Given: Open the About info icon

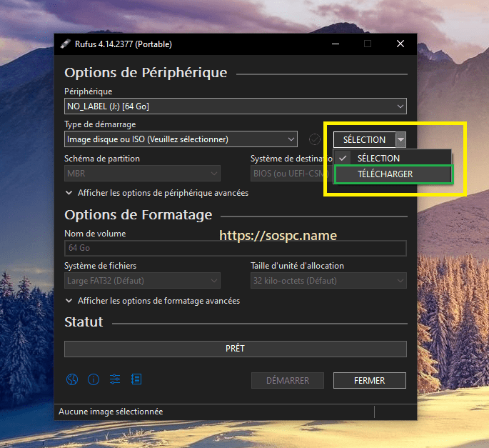Looking at the screenshot, I should pos(94,379).
